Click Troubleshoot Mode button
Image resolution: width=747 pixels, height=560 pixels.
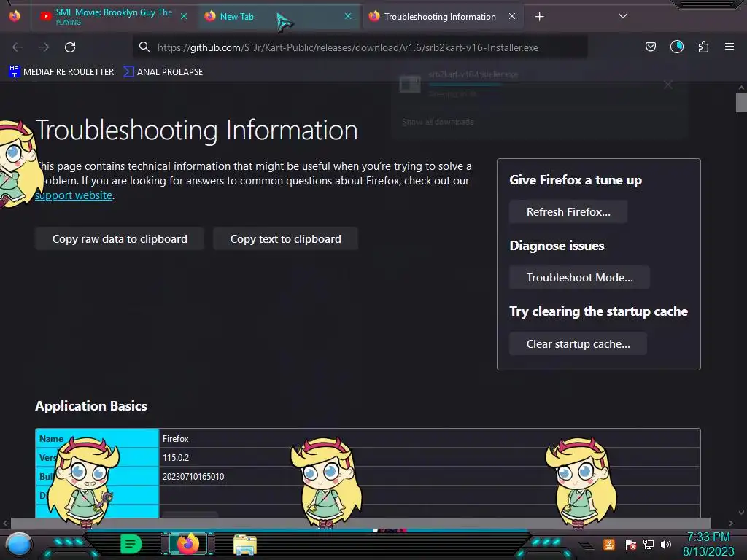[x=580, y=278]
